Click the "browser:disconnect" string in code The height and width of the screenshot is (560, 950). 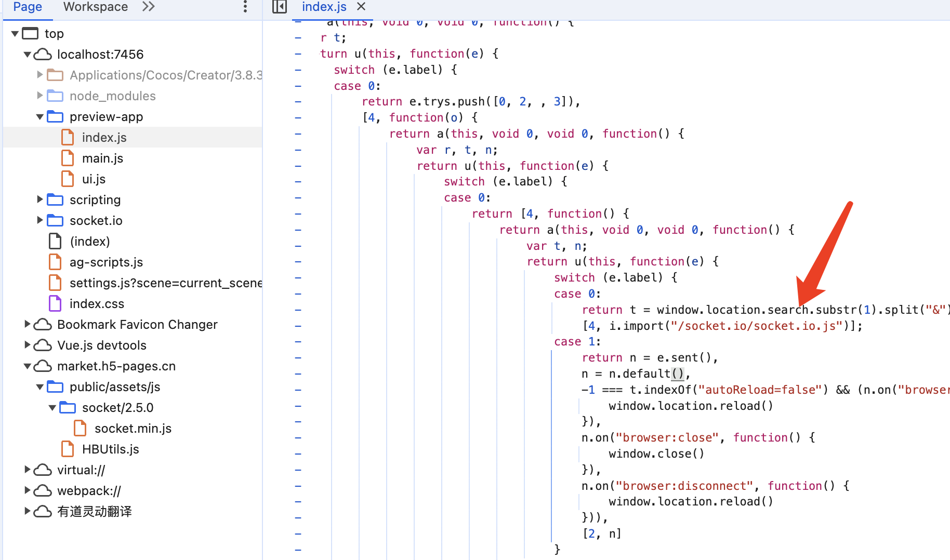[x=684, y=486]
